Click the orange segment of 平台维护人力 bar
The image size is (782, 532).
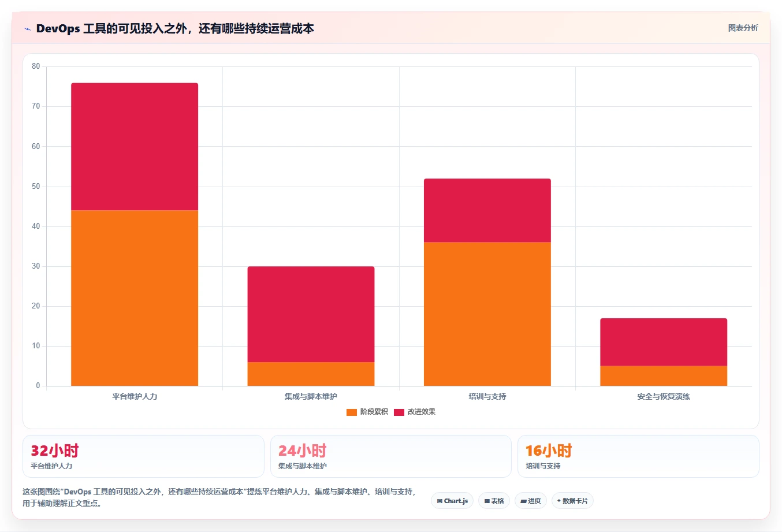pyautogui.click(x=135, y=298)
